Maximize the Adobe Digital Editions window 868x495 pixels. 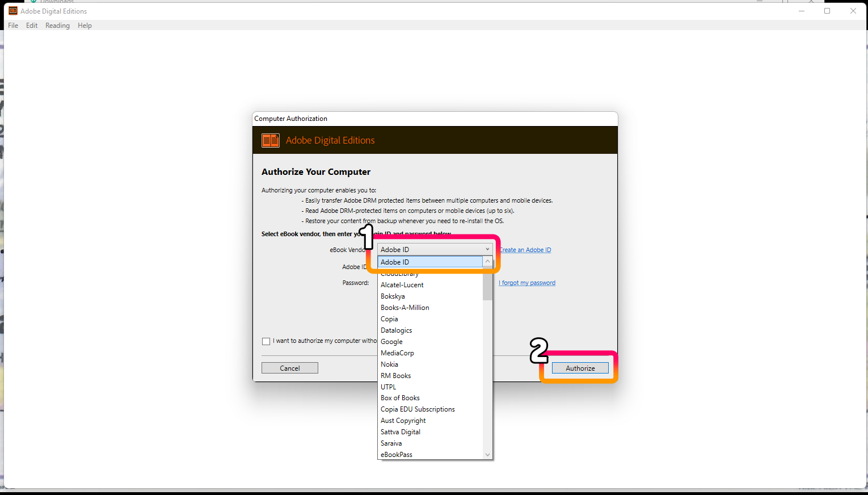point(827,11)
